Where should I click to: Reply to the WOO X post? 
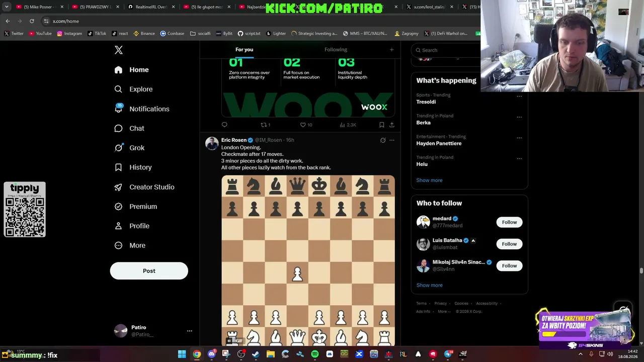click(x=224, y=125)
